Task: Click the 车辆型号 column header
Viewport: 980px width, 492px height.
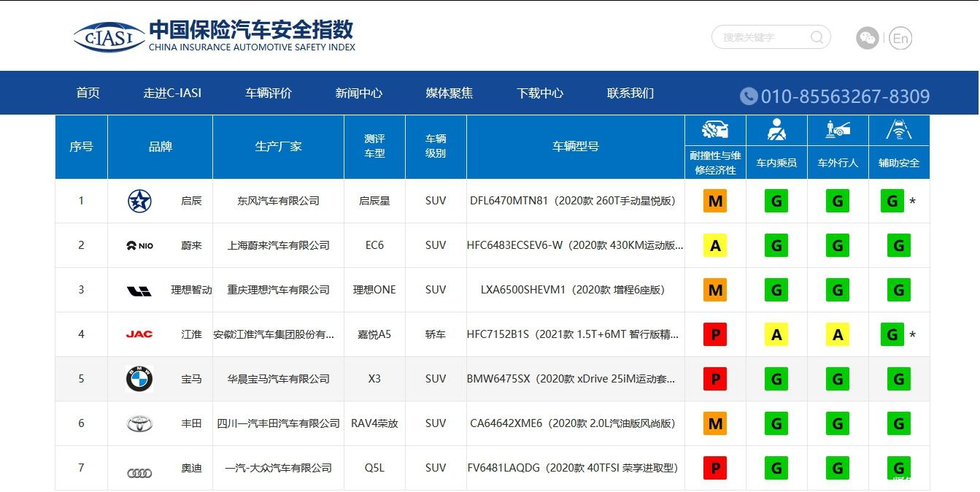Action: (x=576, y=147)
